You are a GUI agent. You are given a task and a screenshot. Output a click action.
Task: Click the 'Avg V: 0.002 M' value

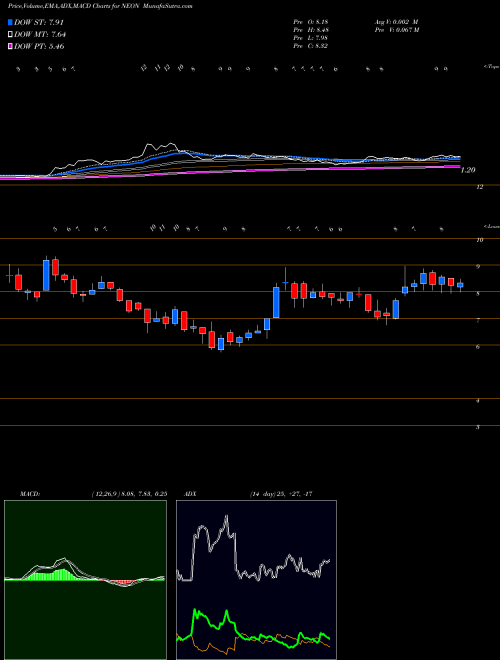(396, 22)
